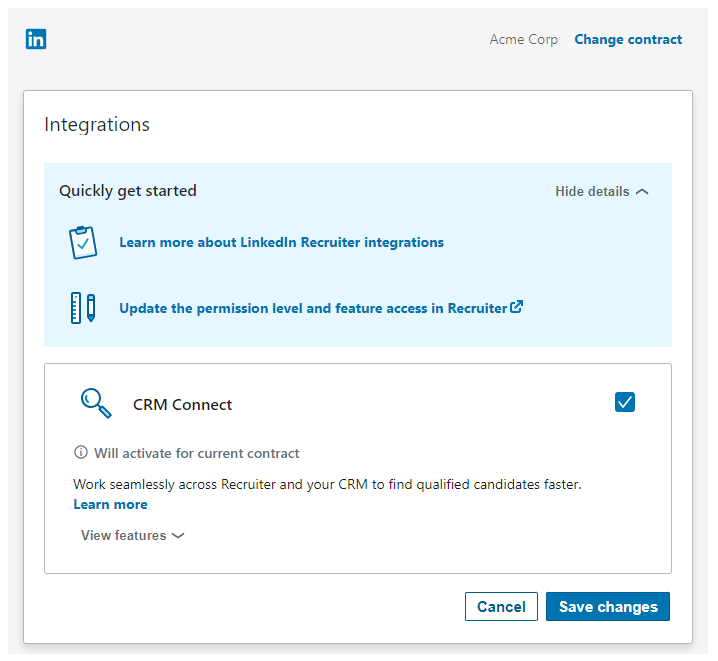Click the Learn more link under CRM description
Screen dimensions: 718x661
point(110,504)
